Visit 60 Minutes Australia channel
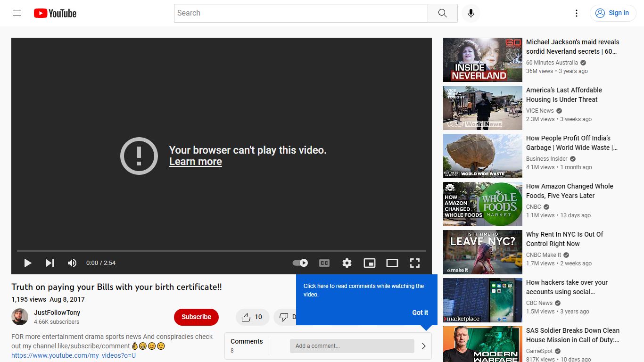 (552, 63)
